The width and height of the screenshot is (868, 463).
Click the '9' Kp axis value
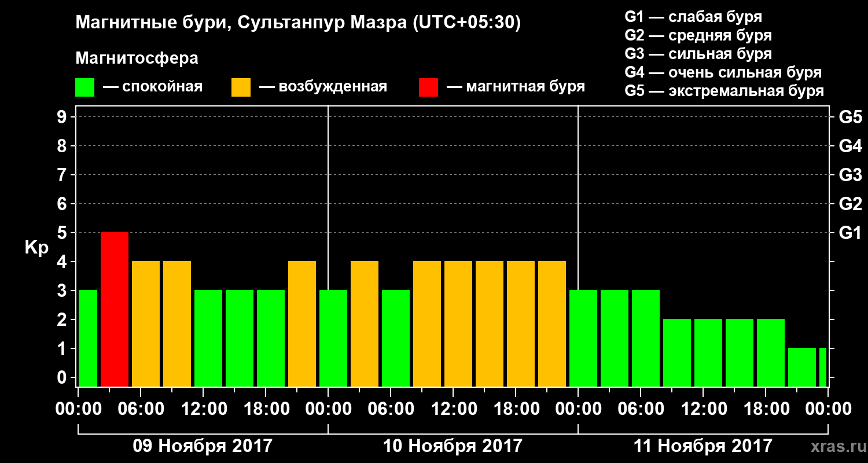pyautogui.click(x=63, y=117)
